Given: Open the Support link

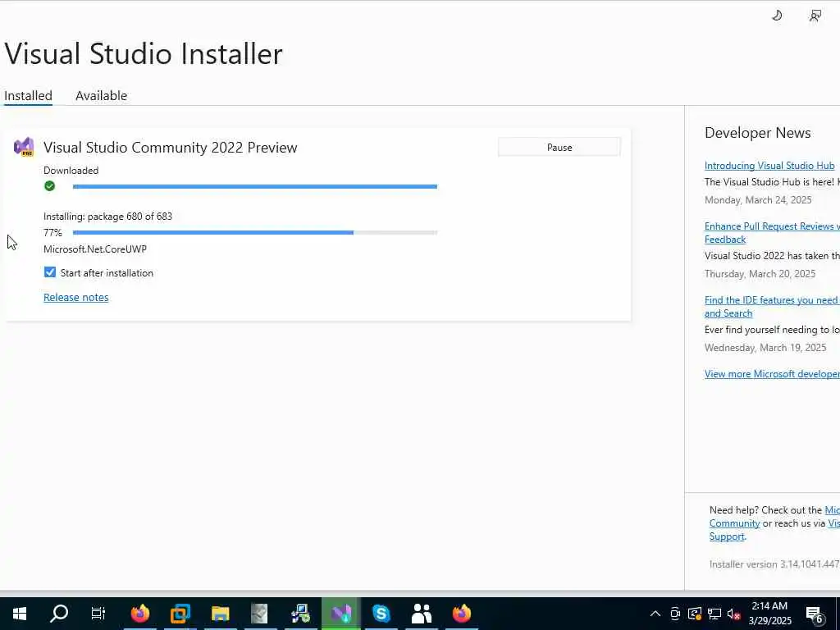Looking at the screenshot, I should (727, 536).
